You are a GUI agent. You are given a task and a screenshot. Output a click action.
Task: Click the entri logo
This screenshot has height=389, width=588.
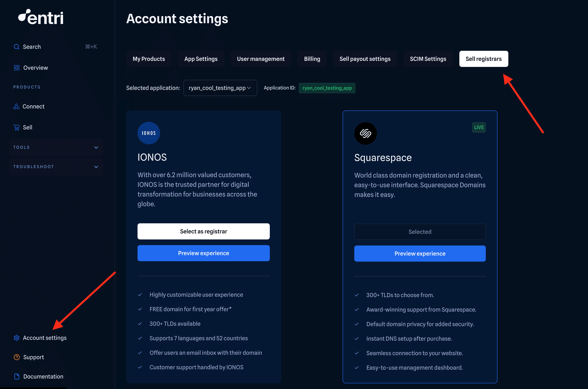pyautogui.click(x=41, y=17)
